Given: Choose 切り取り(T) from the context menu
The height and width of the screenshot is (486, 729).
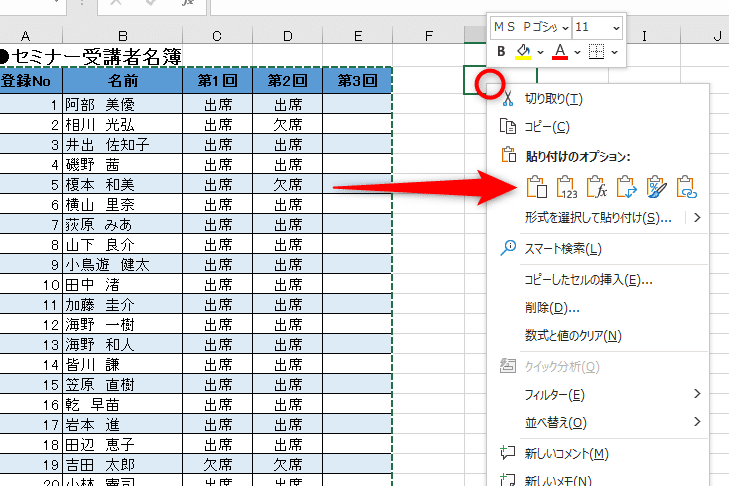Looking at the screenshot, I should (x=553, y=98).
